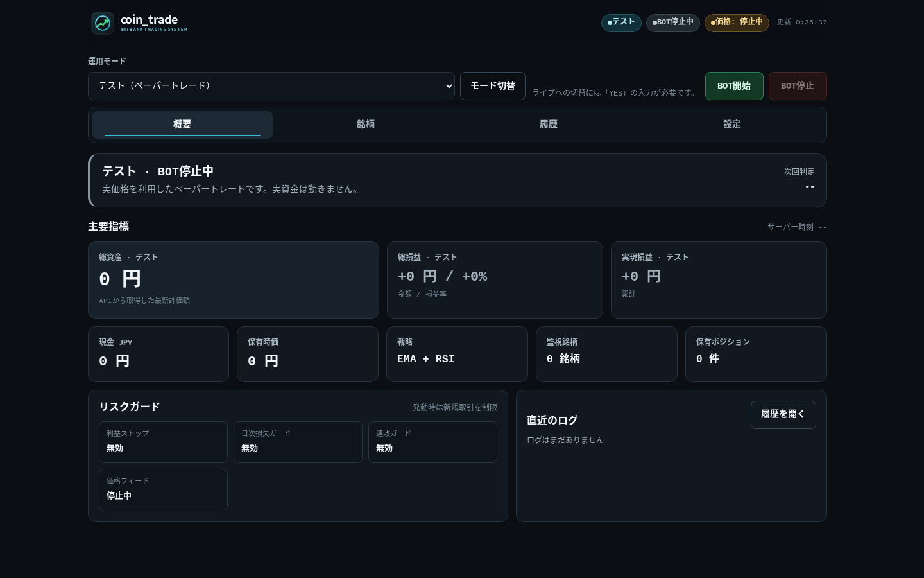This screenshot has width=924, height=578.
Task: Click the coin_trade chart logo icon
Action: coord(103,23)
